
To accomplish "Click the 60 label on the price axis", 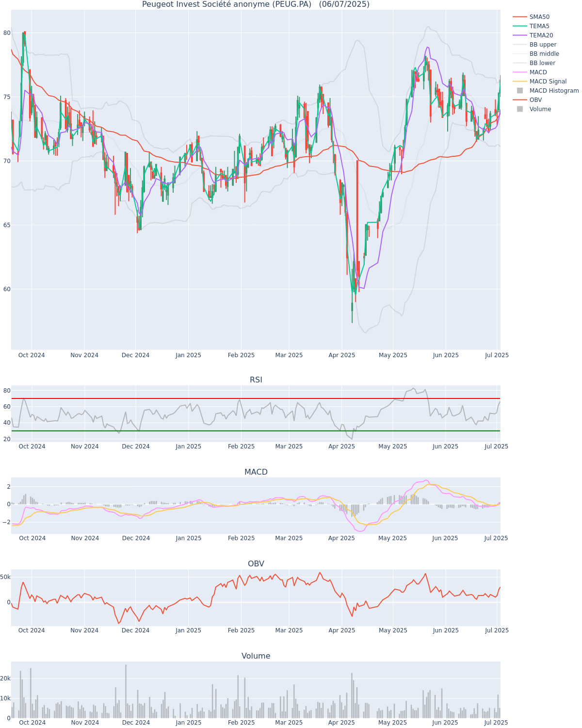I will 7,289.
